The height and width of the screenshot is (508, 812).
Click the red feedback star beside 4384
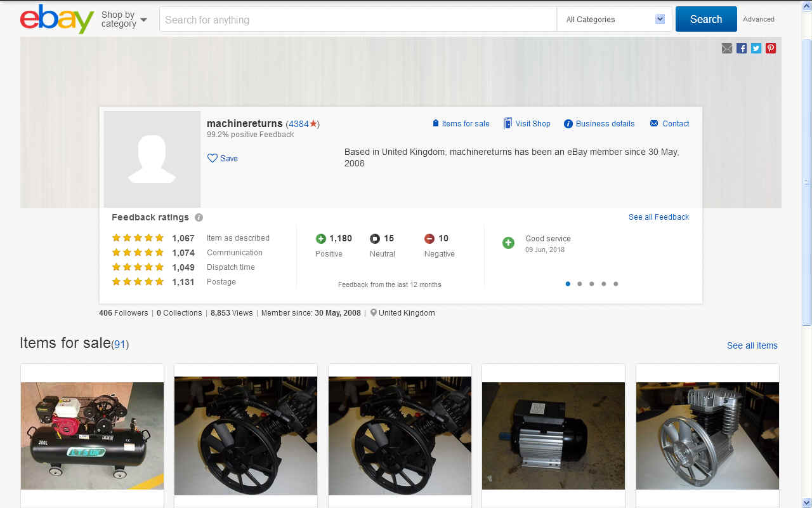(x=313, y=124)
